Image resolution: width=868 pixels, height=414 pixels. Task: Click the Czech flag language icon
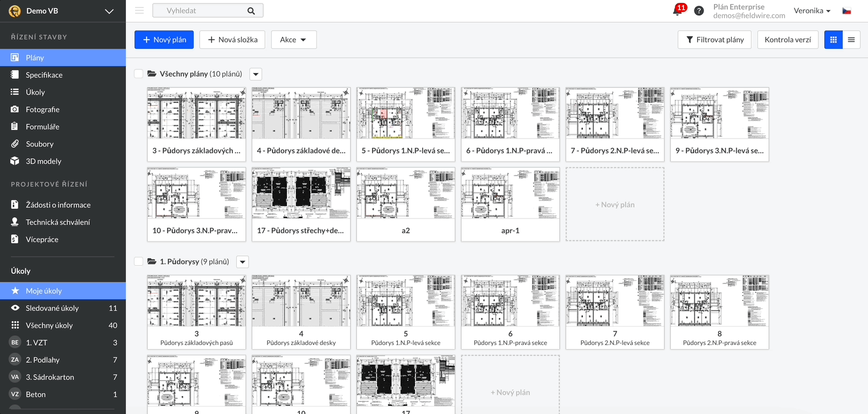click(847, 11)
